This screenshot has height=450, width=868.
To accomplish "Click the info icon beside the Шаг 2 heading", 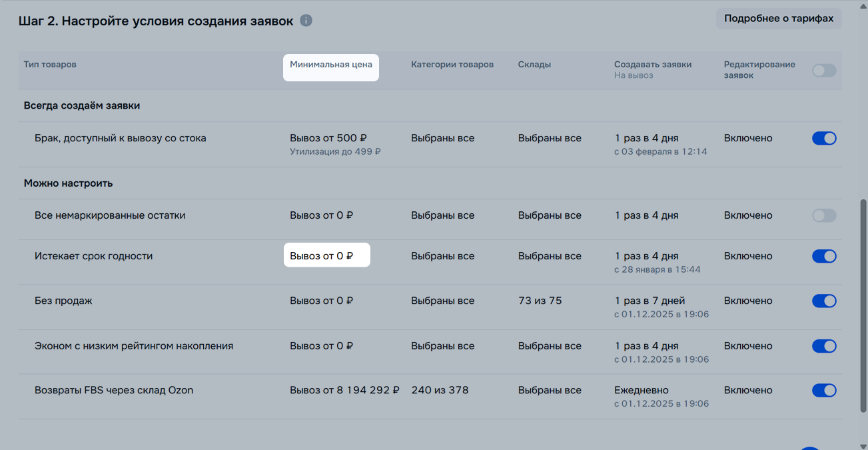I will pos(306,21).
